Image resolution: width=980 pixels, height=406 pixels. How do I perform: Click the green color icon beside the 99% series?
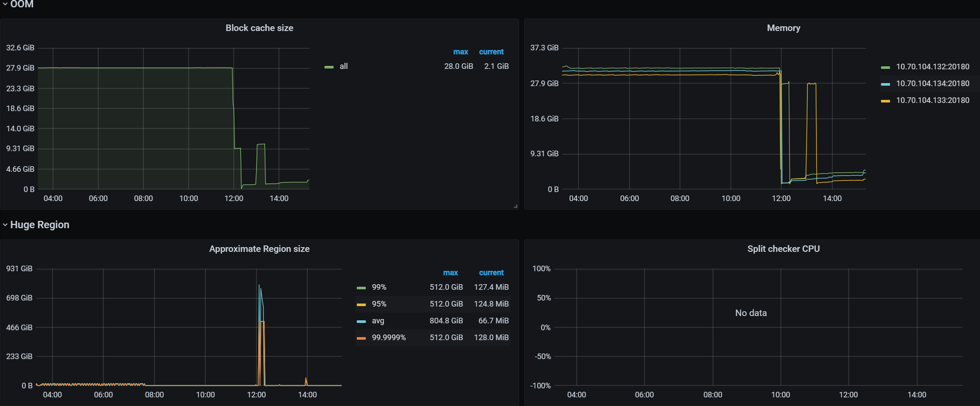click(361, 288)
